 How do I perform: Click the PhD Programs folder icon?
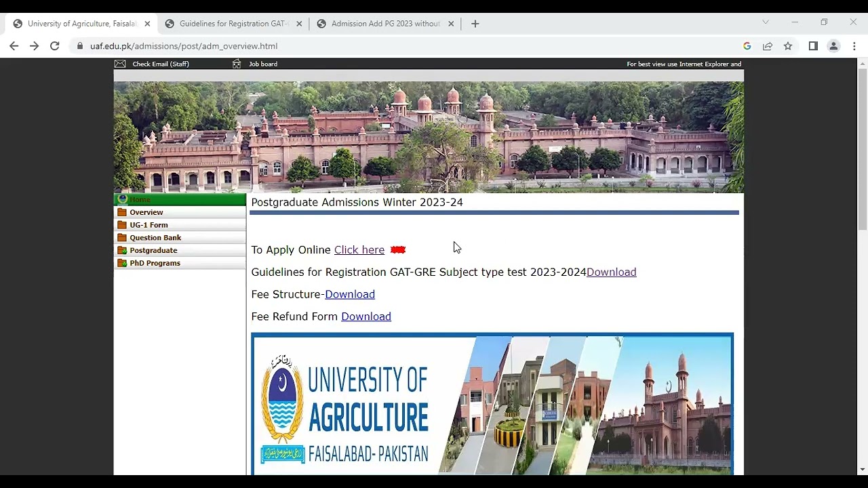(x=122, y=263)
